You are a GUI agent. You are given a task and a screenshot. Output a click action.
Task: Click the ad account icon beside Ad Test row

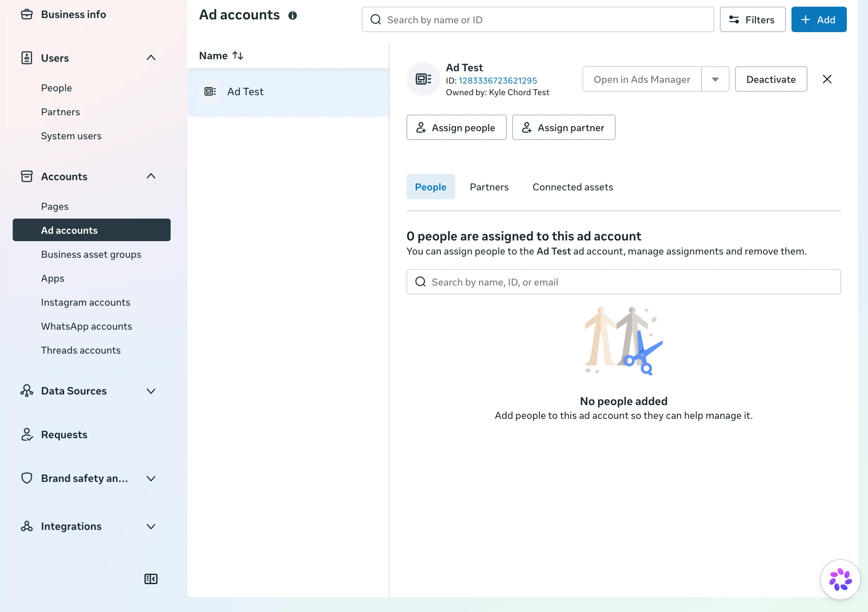coord(210,91)
